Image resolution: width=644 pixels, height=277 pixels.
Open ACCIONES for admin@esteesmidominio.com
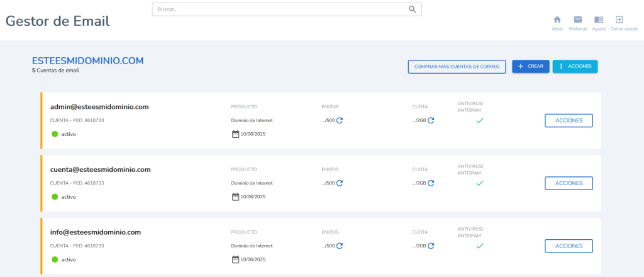(569, 120)
